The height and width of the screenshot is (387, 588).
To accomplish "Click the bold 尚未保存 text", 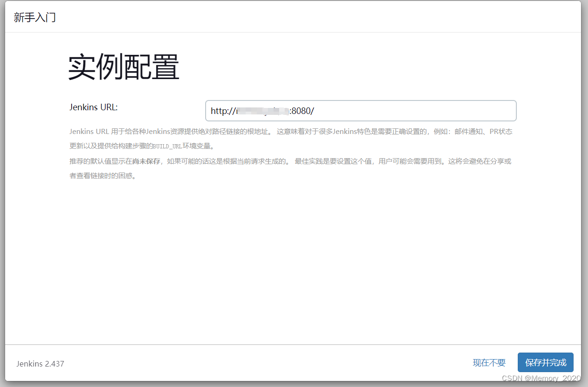I will tap(146, 161).
